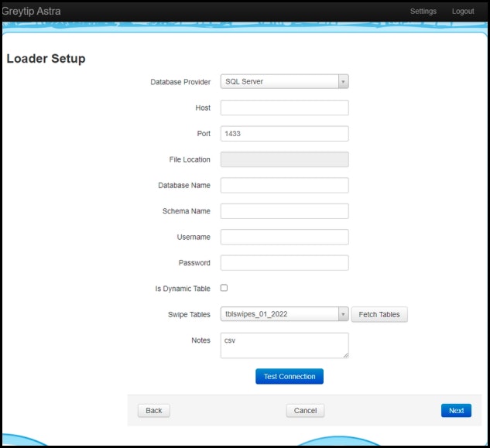Click the Loader Setup heading
Screen dimensions: 490x448
[46, 59]
